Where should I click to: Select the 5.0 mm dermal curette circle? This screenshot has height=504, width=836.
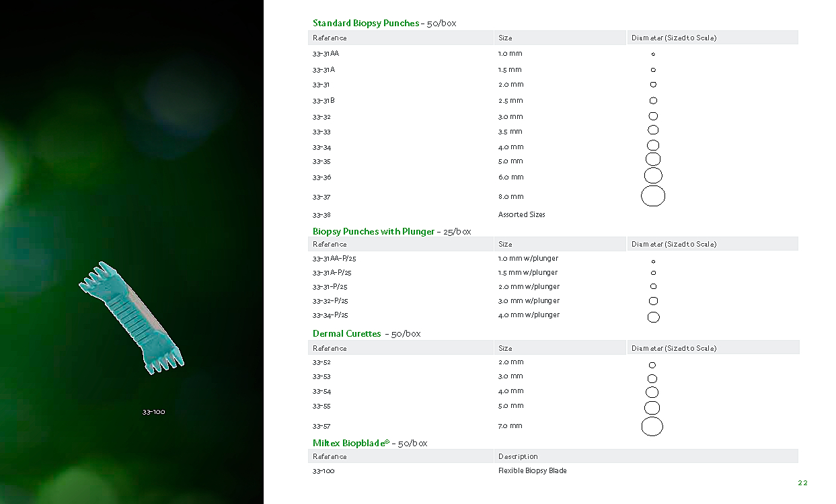pos(652,408)
